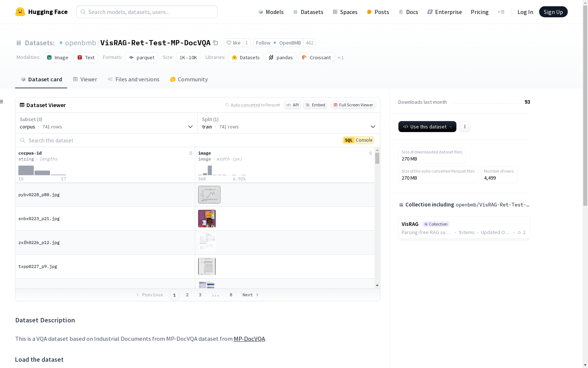588x368 pixels.
Task: Go to Models in the navigation
Action: [271, 12]
